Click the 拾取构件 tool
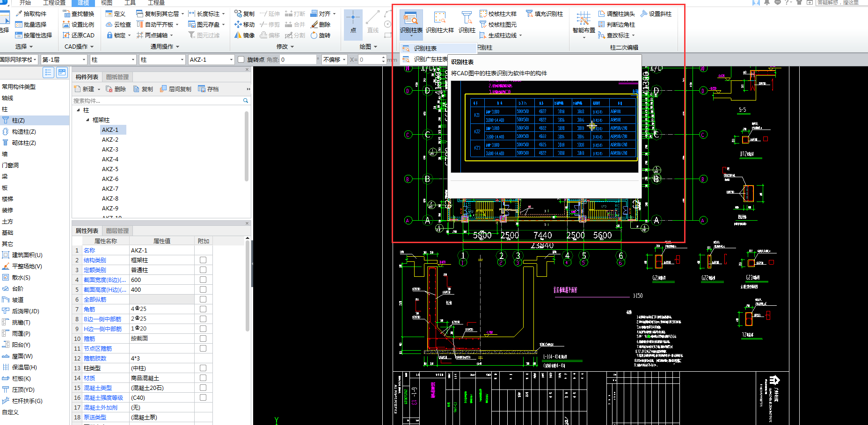This screenshot has height=425, width=868. click(x=31, y=14)
